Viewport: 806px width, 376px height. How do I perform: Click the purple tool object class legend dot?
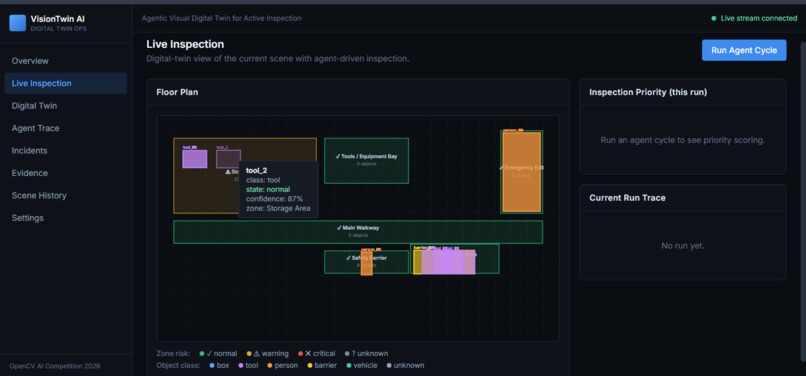point(241,366)
